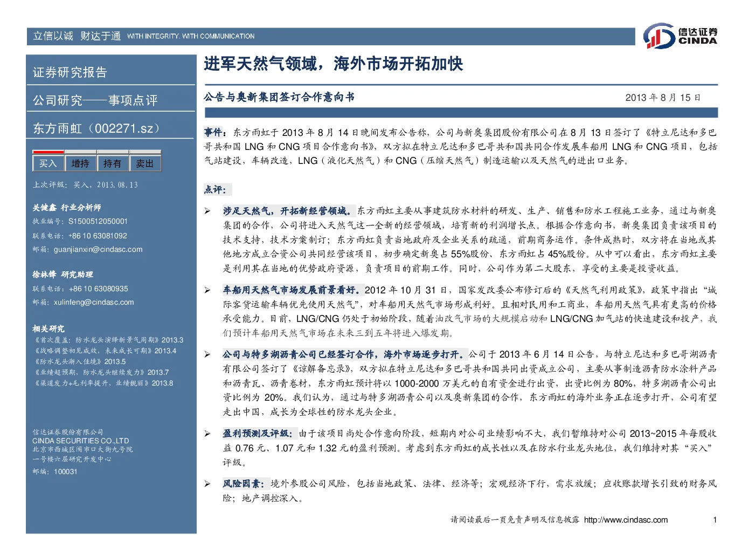Click 公司研究——事项点评 heading
Viewport: 756px width, 535px height.
[x=95, y=100]
